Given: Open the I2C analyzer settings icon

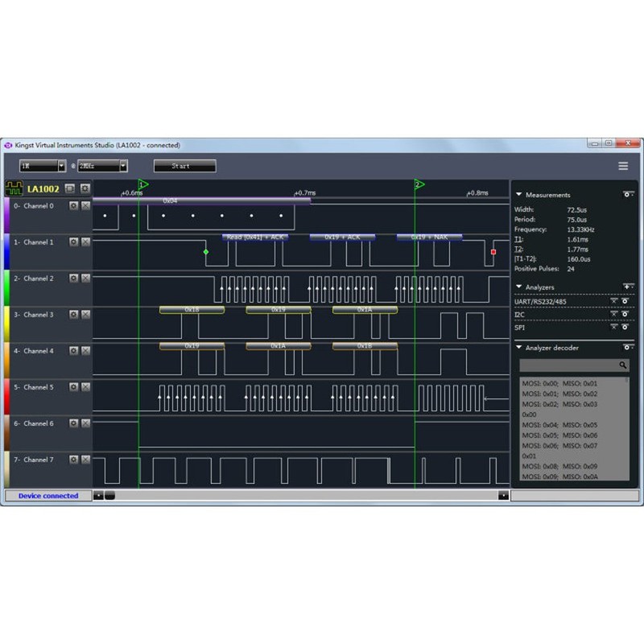Looking at the screenshot, I should (625, 313).
